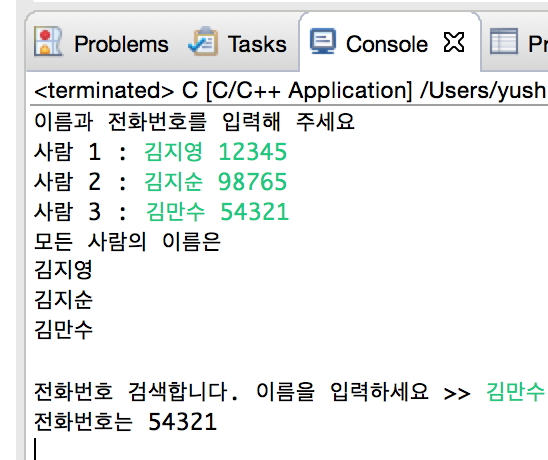Click the table icon beside Console tab
Viewport: 548px width, 460px height.
(504, 42)
